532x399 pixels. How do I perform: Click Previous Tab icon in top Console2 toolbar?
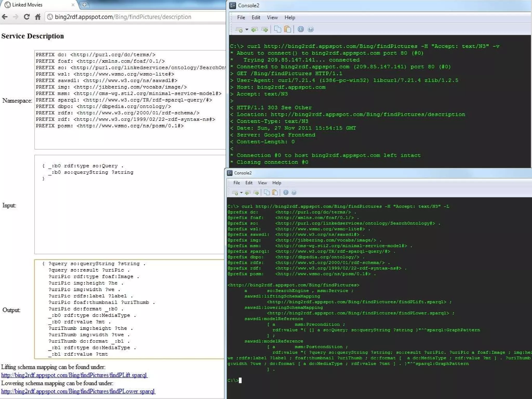pos(255,29)
